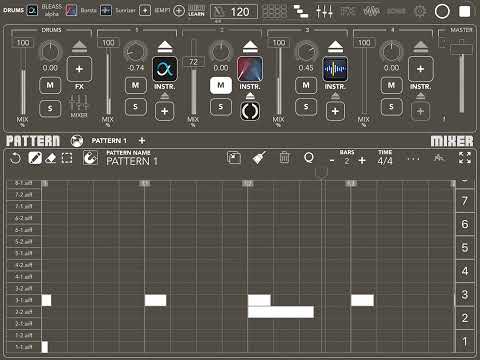The height and width of the screenshot is (360, 480).
Task: Eject the instrument on track 1
Action: click(x=165, y=47)
